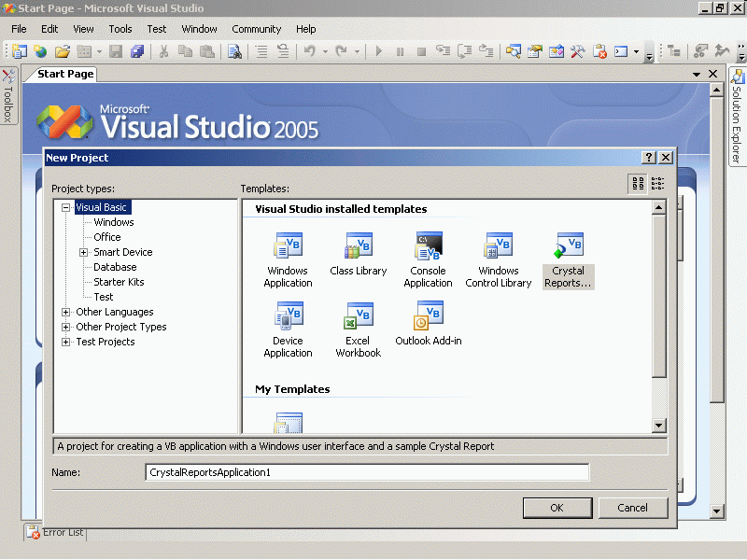
Task: Click the templates list scroll down arrow
Action: [659, 426]
